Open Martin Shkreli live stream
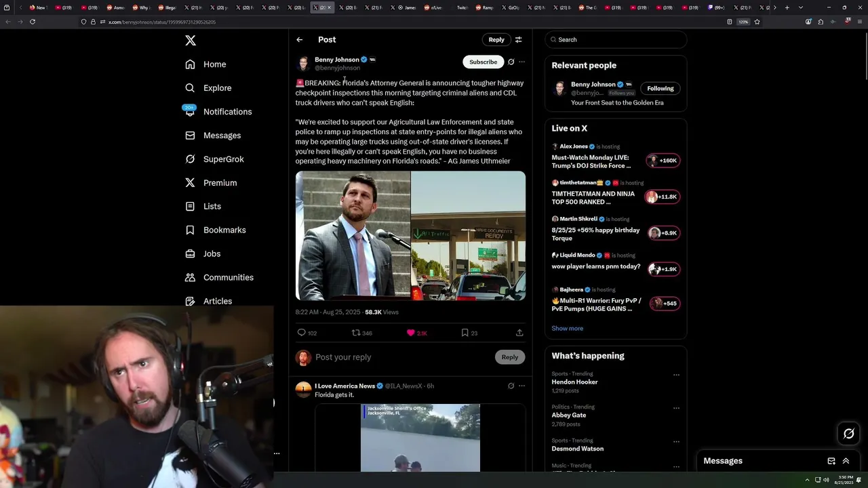This screenshot has width=868, height=488. [x=616, y=229]
